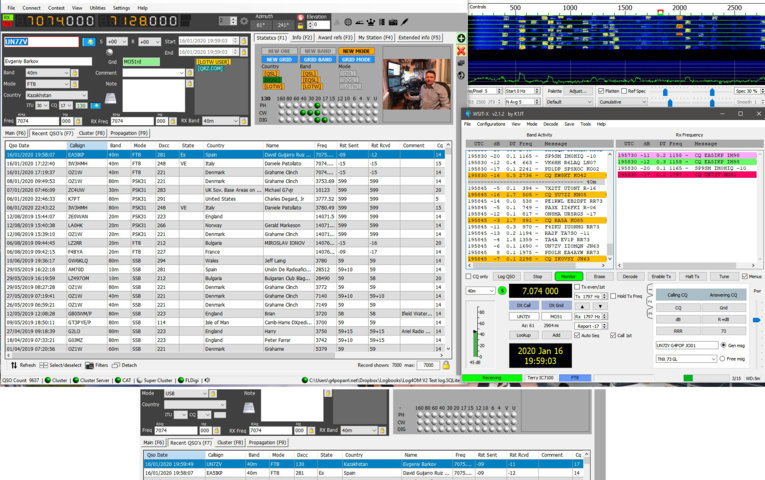Click Select/deselect icon below QSO list
Screen dimensions: 765x480
[x=43, y=365]
